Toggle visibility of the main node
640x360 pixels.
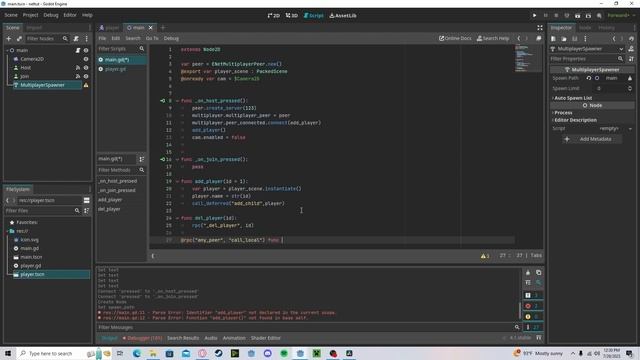point(86,50)
